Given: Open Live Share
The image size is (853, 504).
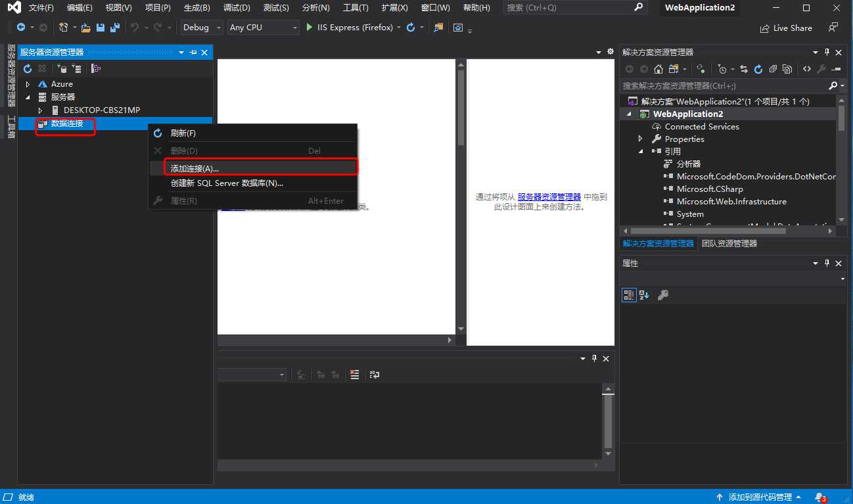Looking at the screenshot, I should point(785,28).
